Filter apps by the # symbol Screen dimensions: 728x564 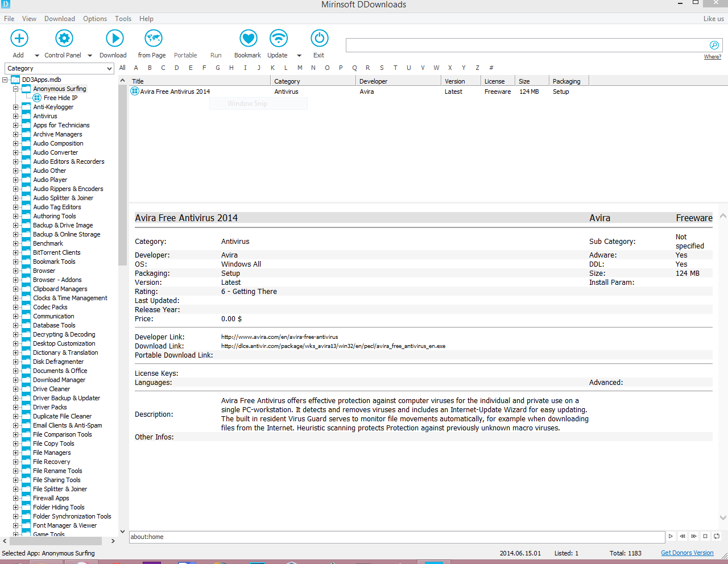(491, 68)
